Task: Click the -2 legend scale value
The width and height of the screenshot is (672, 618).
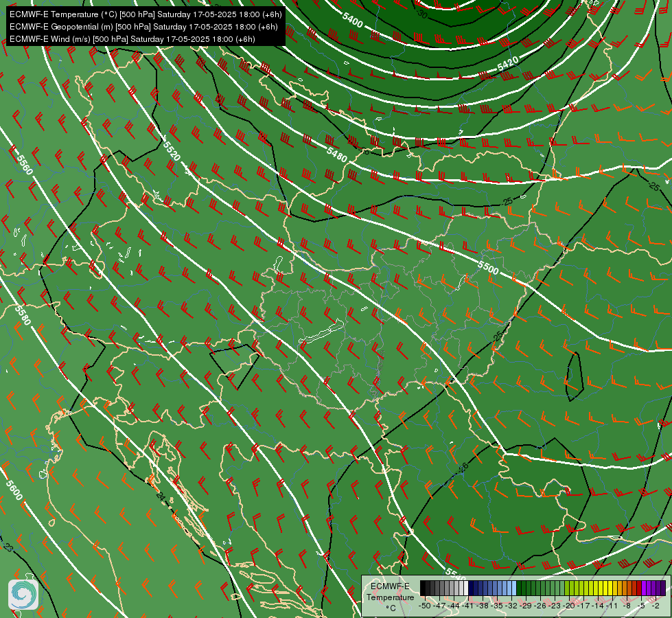Action: pos(656,606)
